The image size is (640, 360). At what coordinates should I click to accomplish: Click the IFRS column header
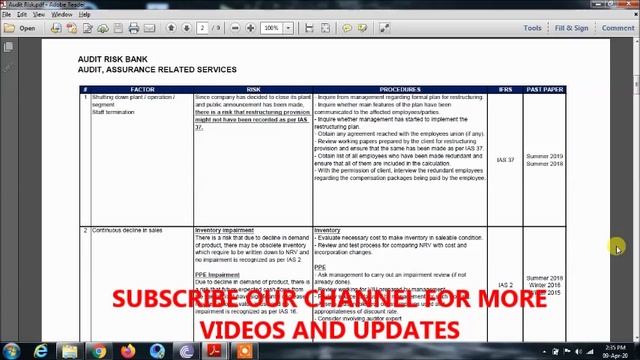click(505, 89)
